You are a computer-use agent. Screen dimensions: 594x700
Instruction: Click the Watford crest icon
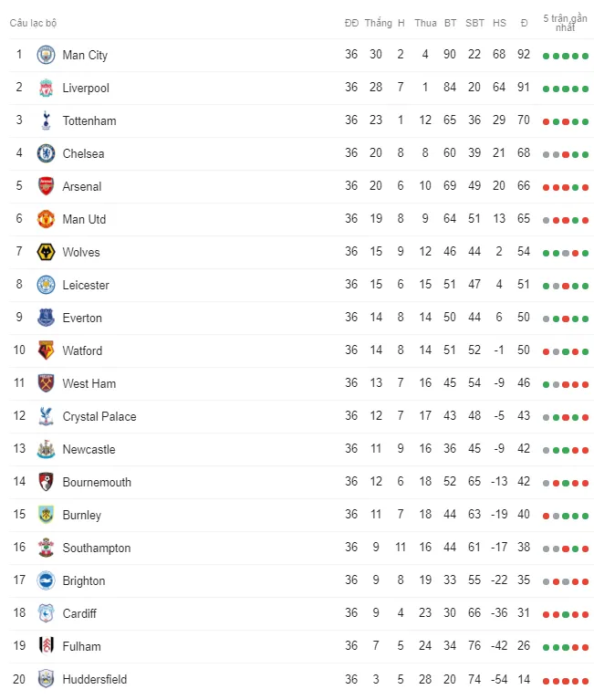[x=46, y=350]
